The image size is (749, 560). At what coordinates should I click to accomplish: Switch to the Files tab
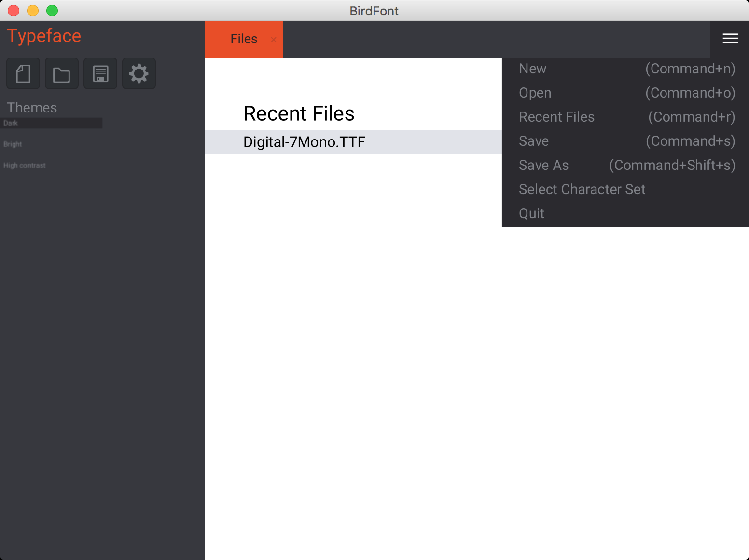244,39
